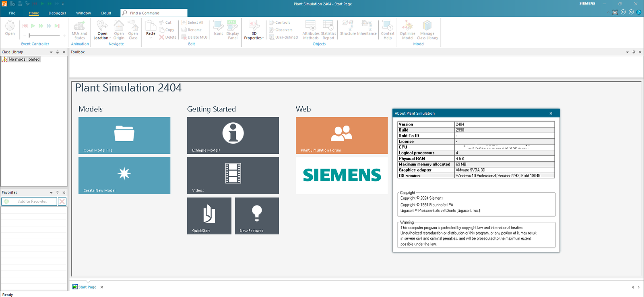The image size is (644, 297).
Task: Open the Plant Simulation Forum tile
Action: coord(341,135)
